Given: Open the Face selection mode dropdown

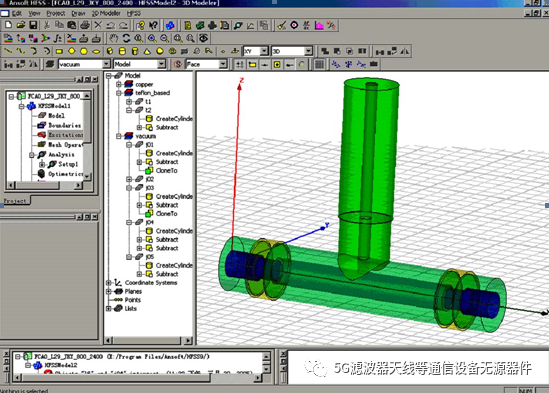Looking at the screenshot, I should 223,64.
